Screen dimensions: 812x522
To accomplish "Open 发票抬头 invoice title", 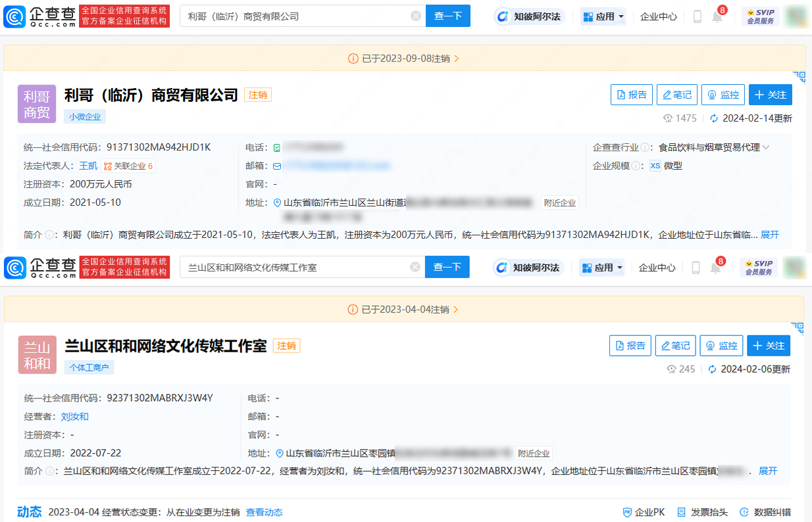I will coord(702,512).
